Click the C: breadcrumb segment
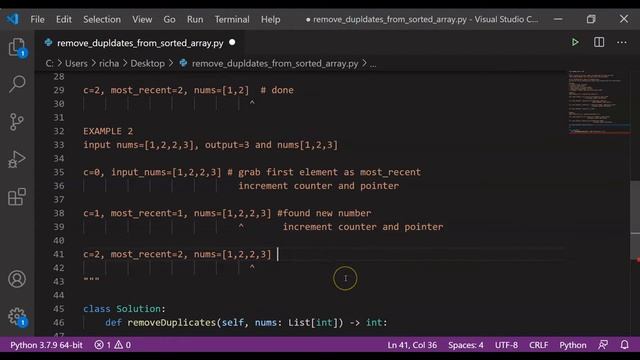 49,63
